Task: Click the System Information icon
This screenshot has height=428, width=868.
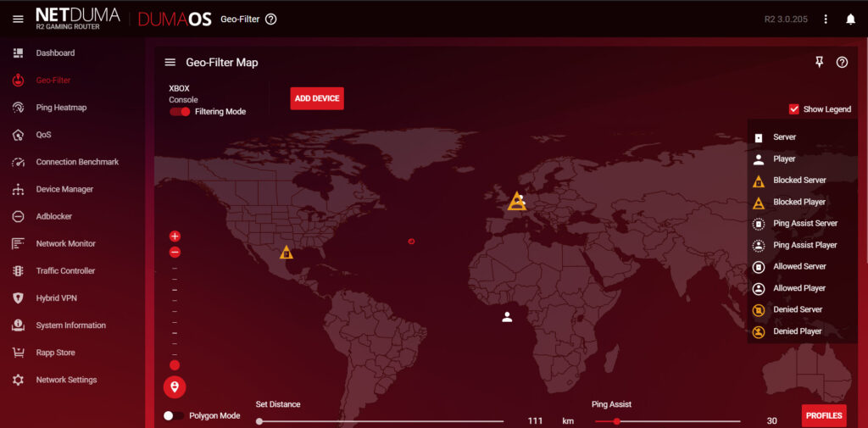Action: 19,325
